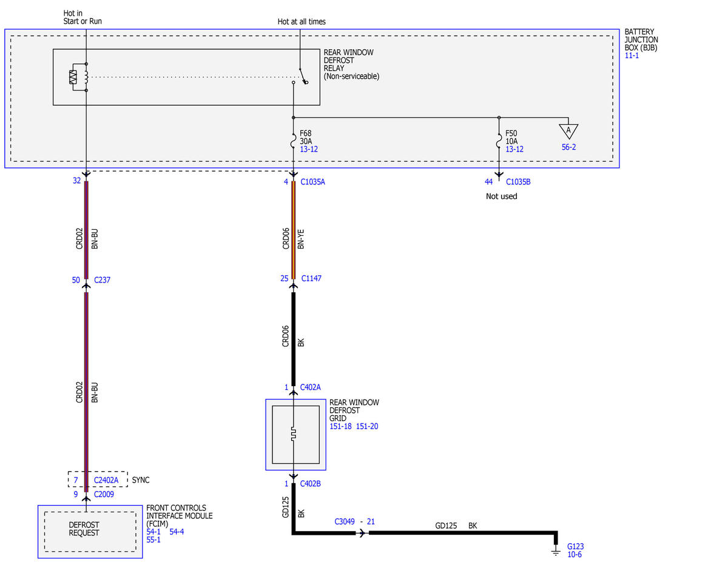Click the "Hot in Start or Run" label

point(83,17)
